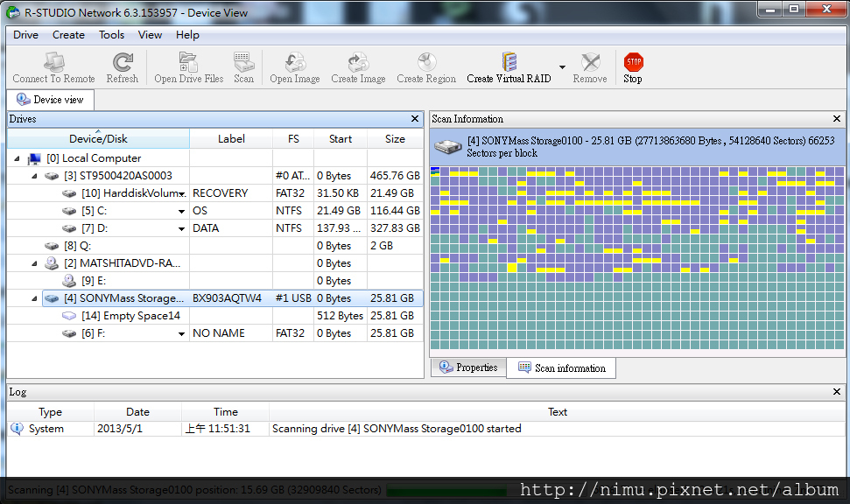Open the dropdown arrow on [10] HarddiskVolume row
850x504 pixels.
[182, 194]
